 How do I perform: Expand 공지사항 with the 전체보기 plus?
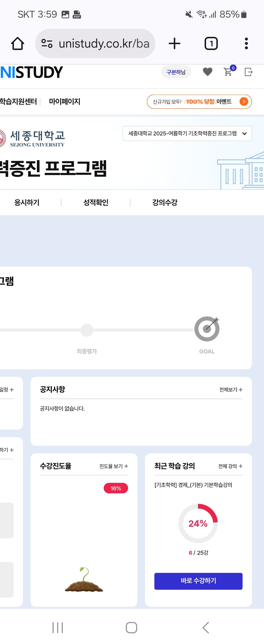click(x=231, y=389)
